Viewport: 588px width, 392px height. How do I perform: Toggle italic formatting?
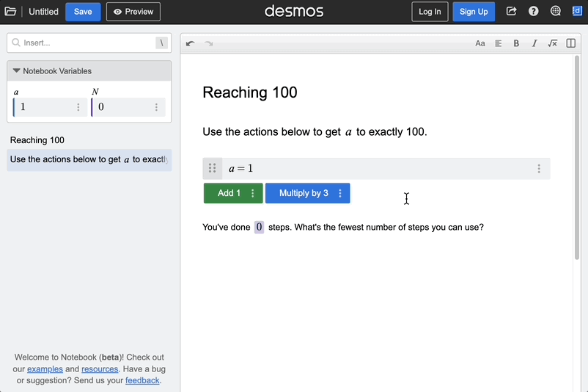point(534,43)
